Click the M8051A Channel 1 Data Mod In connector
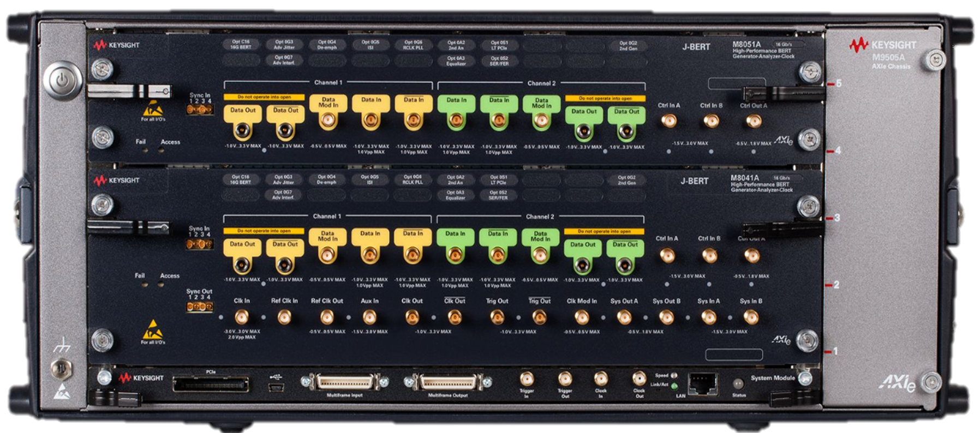 click(x=328, y=120)
